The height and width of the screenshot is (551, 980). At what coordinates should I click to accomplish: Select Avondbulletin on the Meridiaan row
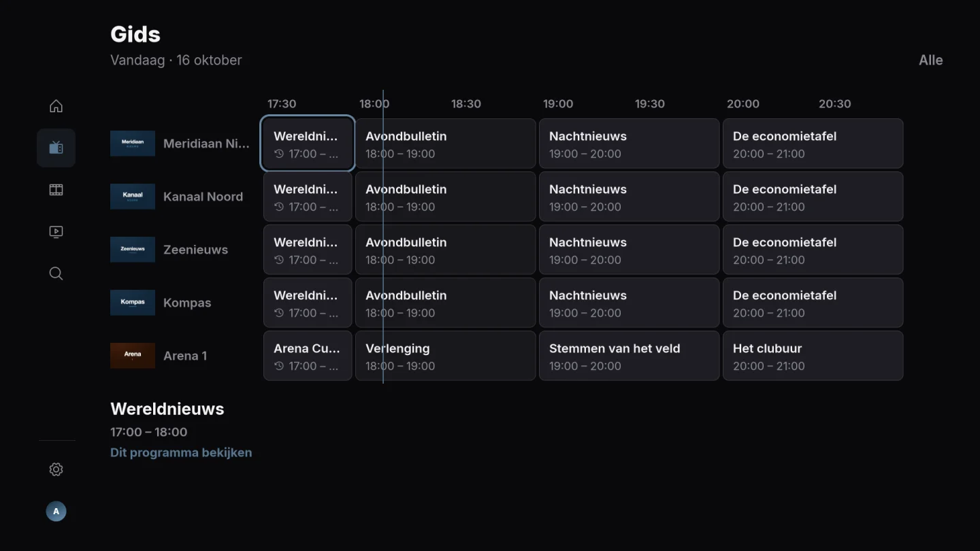tap(446, 144)
